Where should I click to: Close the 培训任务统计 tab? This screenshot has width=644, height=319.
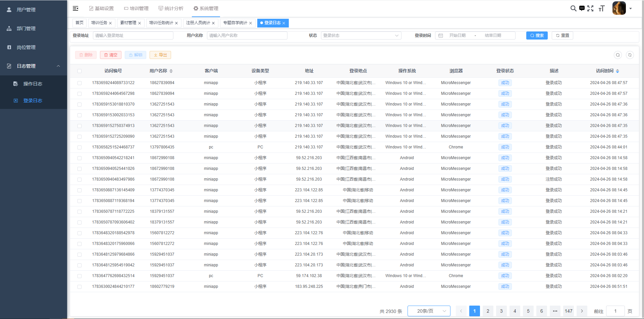[176, 23]
